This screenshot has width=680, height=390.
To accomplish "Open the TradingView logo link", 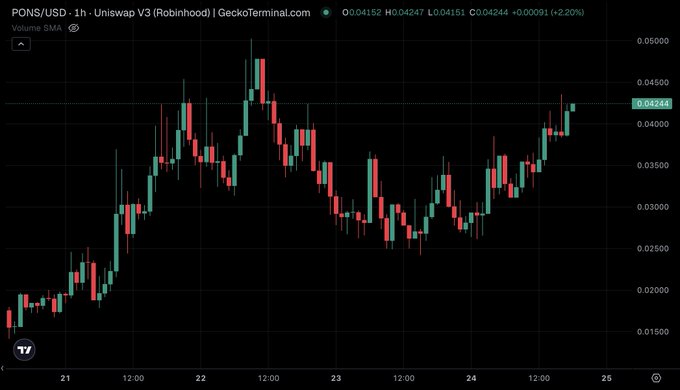I will pyautogui.click(x=24, y=350).
